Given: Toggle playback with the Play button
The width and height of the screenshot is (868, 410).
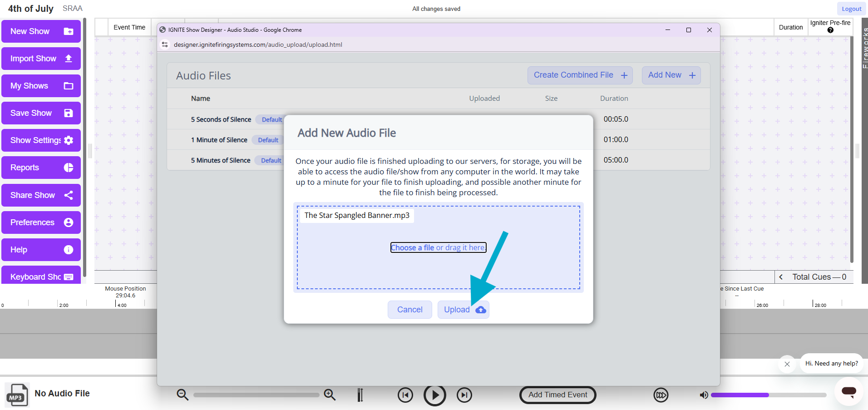Looking at the screenshot, I should click(434, 395).
